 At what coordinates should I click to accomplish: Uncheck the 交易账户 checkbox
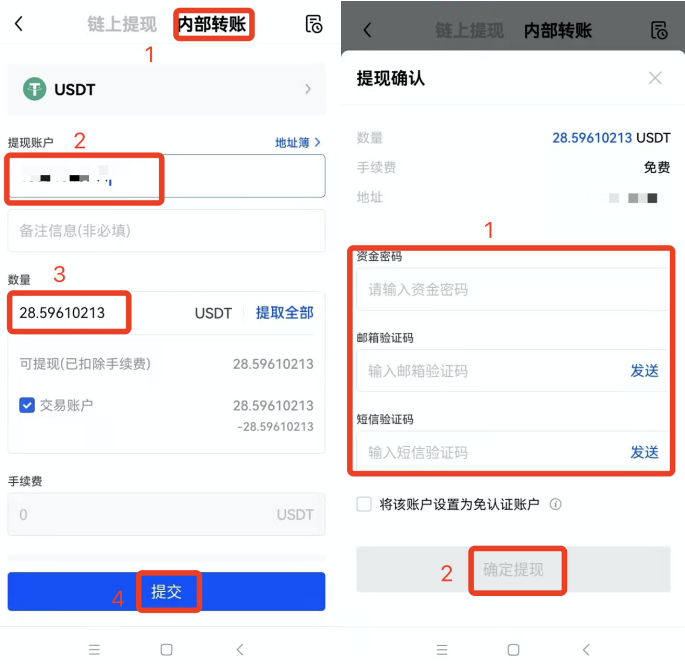28,405
